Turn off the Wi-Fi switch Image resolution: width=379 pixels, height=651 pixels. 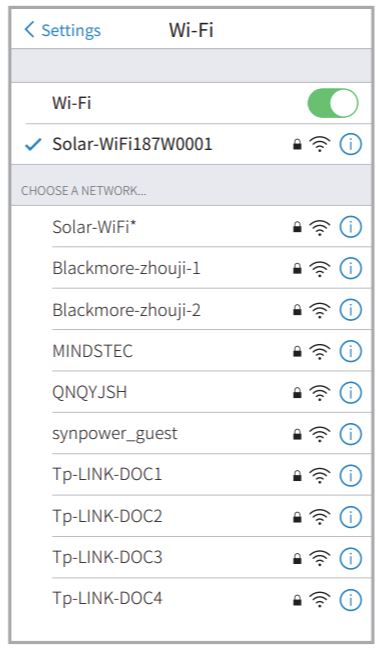click(x=333, y=103)
